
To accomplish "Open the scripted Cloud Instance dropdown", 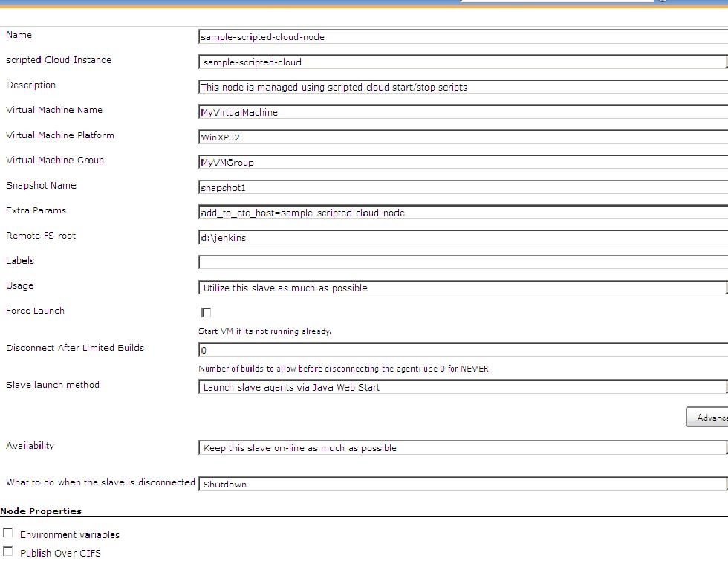I will 463,62.
